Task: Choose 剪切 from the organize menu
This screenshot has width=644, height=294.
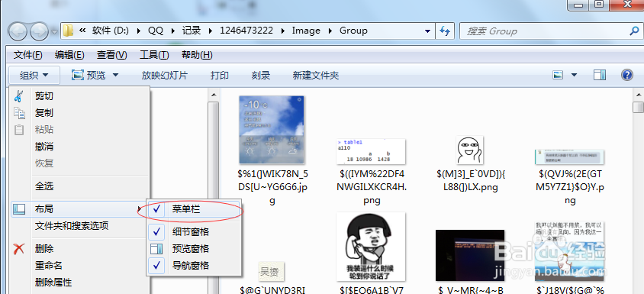Action: (44, 96)
